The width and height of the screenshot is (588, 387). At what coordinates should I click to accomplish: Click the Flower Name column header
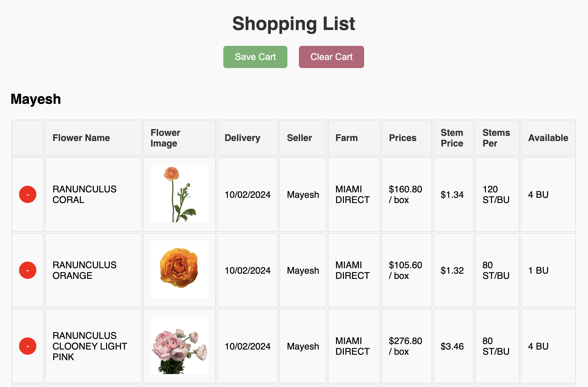click(81, 138)
